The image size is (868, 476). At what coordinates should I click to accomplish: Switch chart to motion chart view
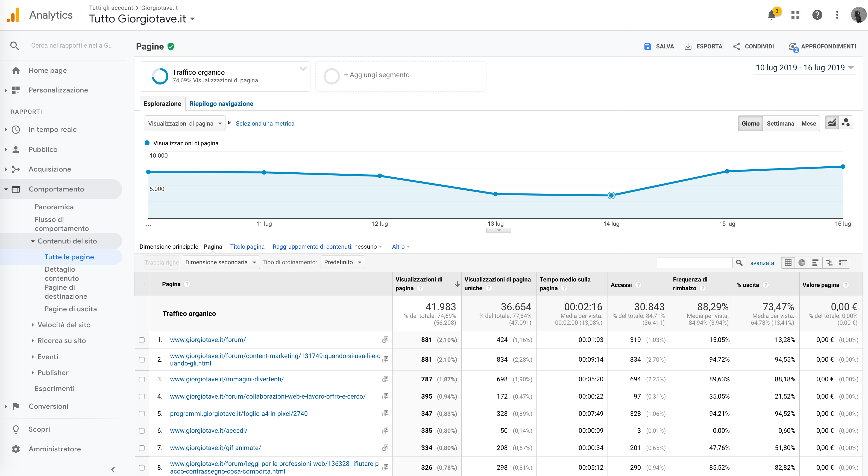click(x=846, y=123)
